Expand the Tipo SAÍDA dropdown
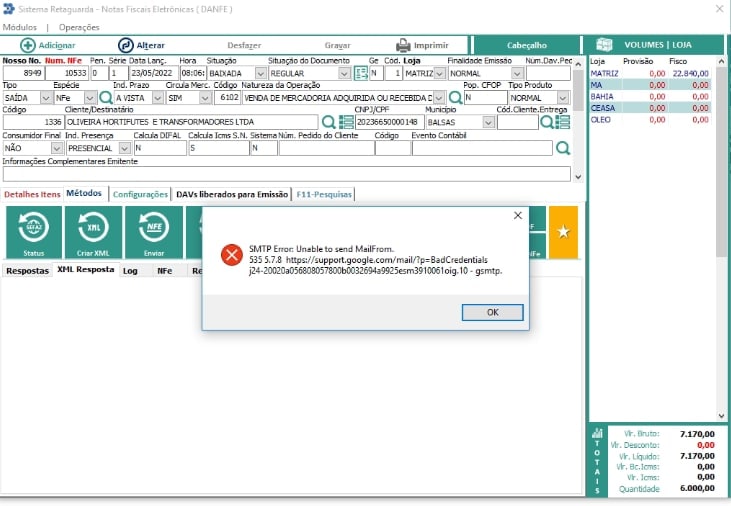This screenshot has width=731, height=506. 46,98
